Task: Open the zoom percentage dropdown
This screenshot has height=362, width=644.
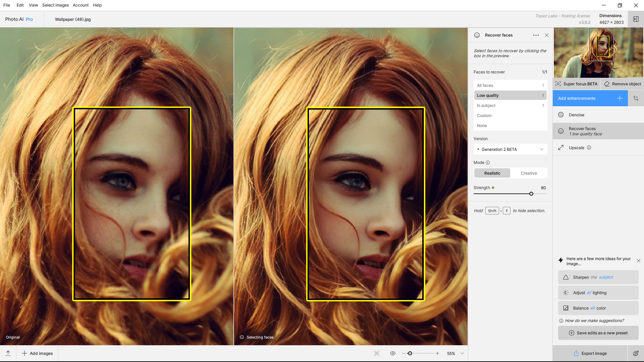Action: coord(462,353)
